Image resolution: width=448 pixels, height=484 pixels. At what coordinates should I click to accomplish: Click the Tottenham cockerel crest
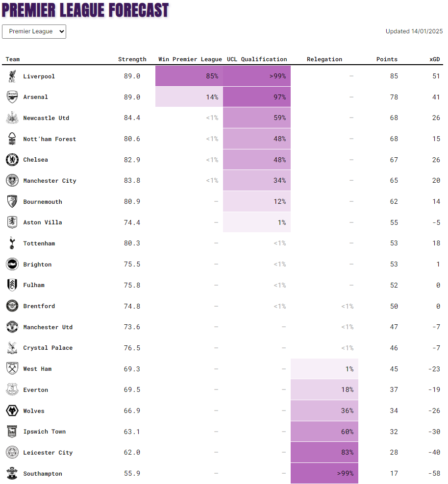[12, 243]
